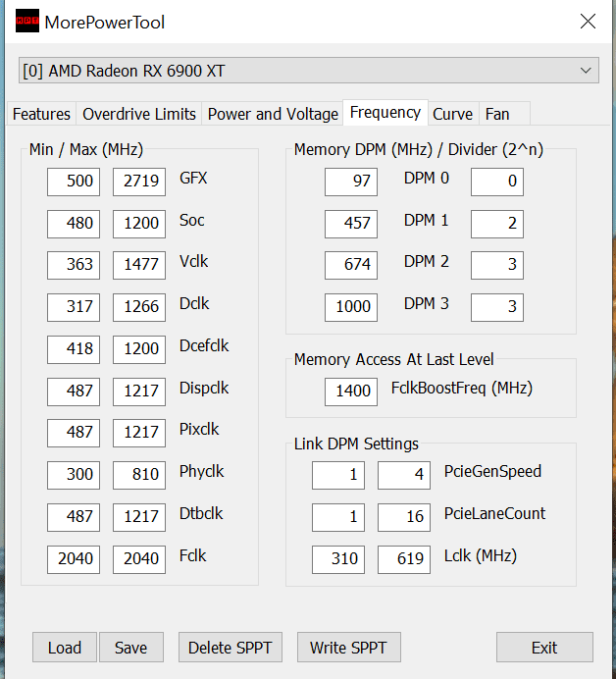
Task: Select Lclk minimum field showing 310
Action: [338, 559]
